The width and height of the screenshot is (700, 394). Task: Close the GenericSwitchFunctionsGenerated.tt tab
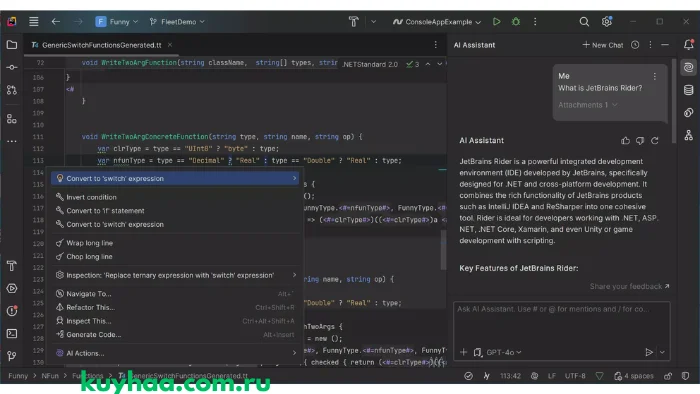tap(170, 45)
